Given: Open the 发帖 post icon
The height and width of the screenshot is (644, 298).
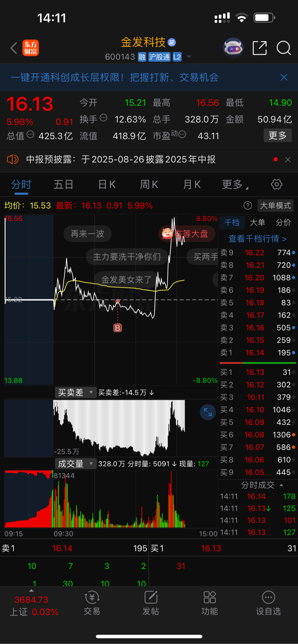Looking at the screenshot, I should 151,604.
